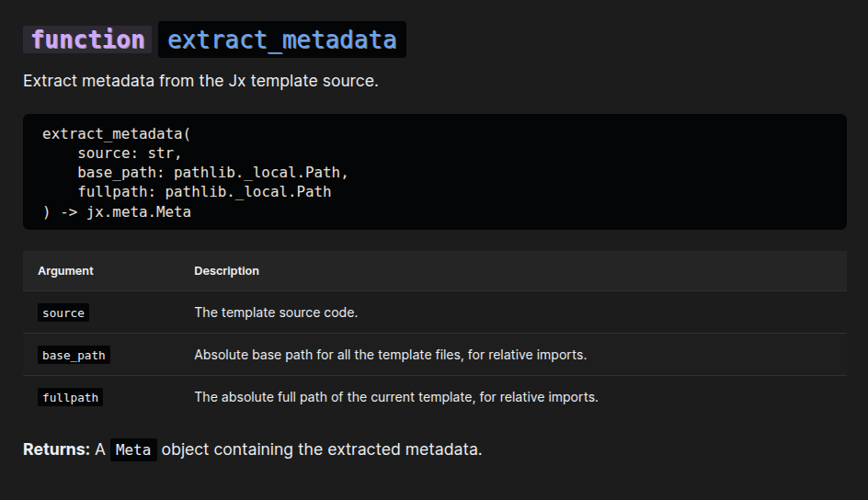This screenshot has width=868, height=500.
Task: Click the bold "Returns:" label
Action: coord(56,449)
